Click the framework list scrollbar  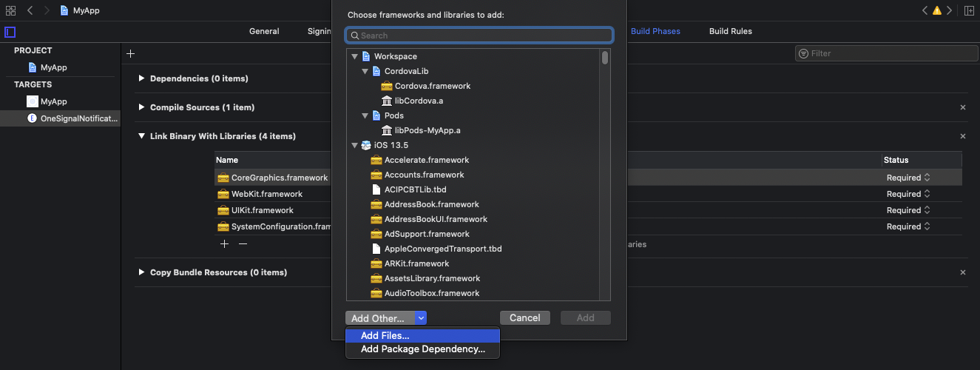[x=605, y=58]
